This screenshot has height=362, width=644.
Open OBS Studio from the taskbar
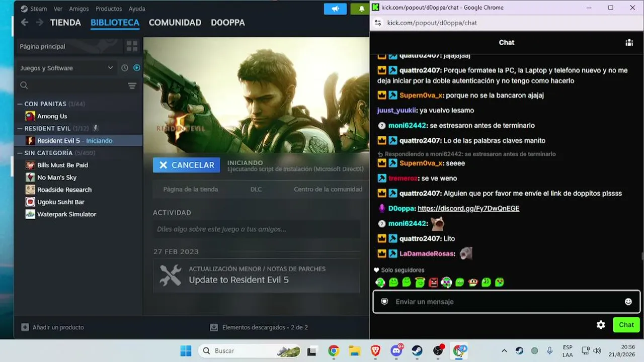pyautogui.click(x=438, y=351)
